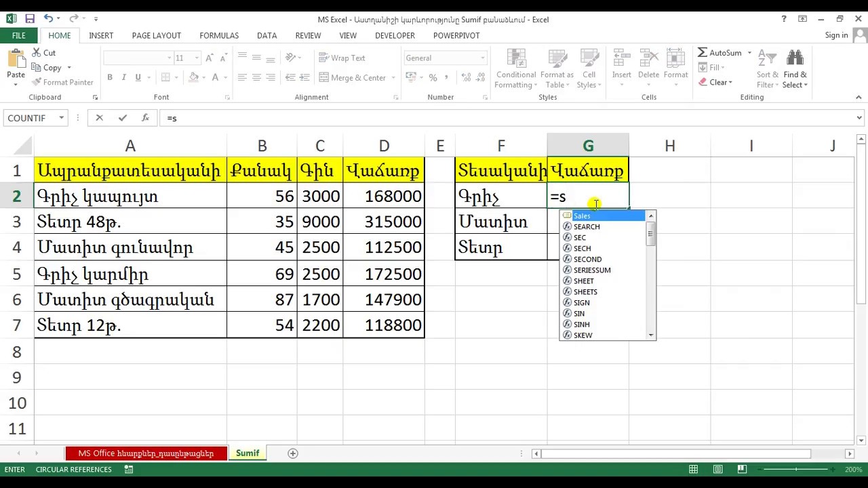
Task: Collapse the ribbon with the chevron
Action: [x=859, y=97]
